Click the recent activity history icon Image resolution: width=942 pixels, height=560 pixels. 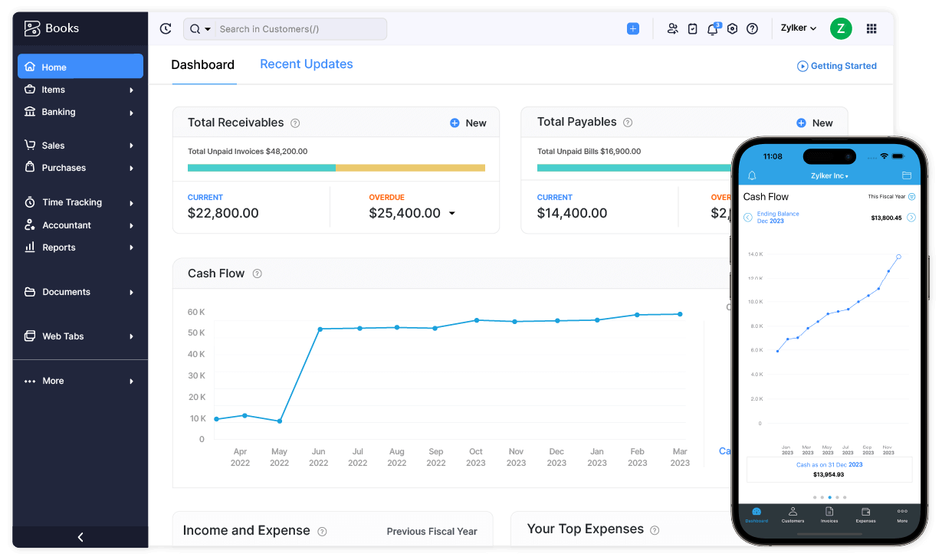[x=166, y=29]
